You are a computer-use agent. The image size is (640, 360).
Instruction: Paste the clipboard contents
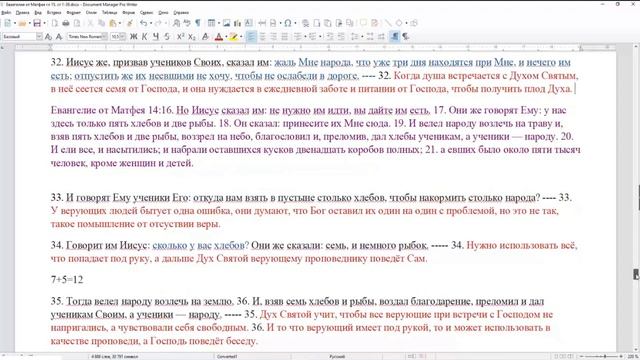[x=113, y=23]
